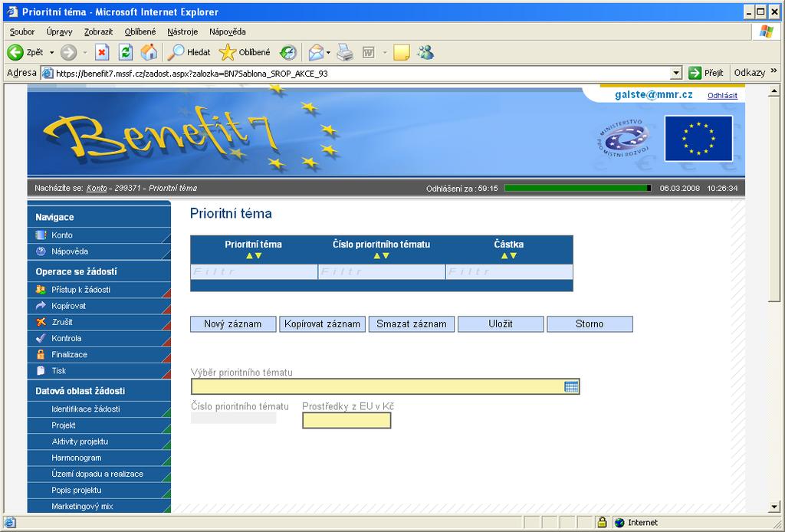Screen dimensions: 785x532
Task: Focus the Prostředky z EU v Kč field
Action: (x=347, y=420)
